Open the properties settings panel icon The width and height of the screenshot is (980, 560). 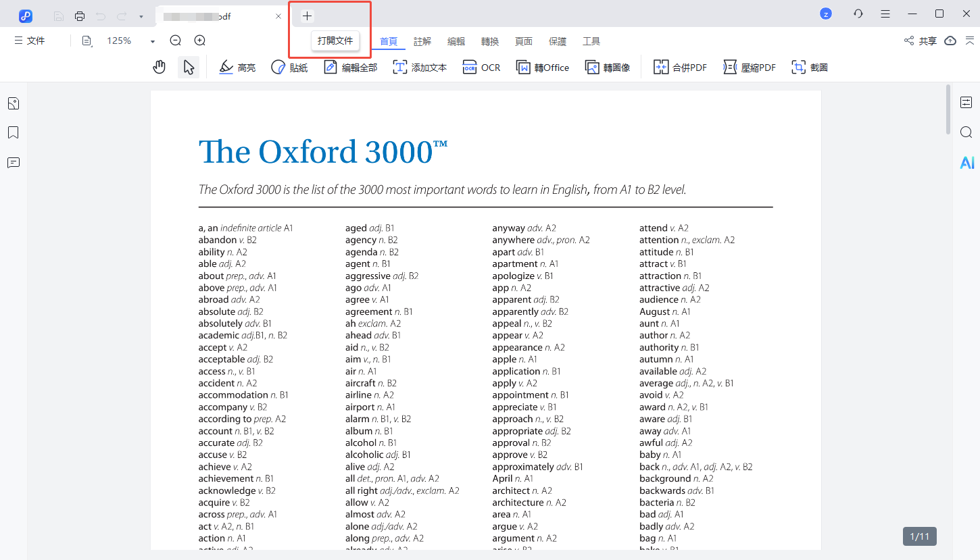[x=966, y=103]
